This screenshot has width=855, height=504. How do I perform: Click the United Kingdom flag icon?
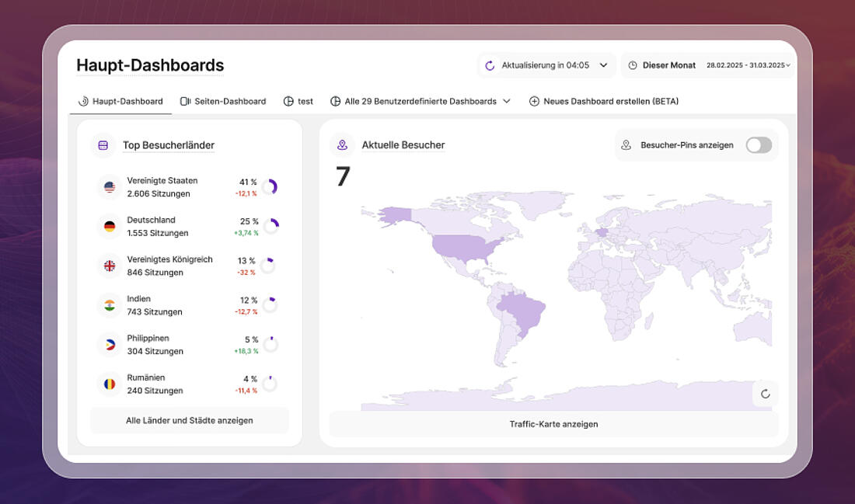click(110, 266)
